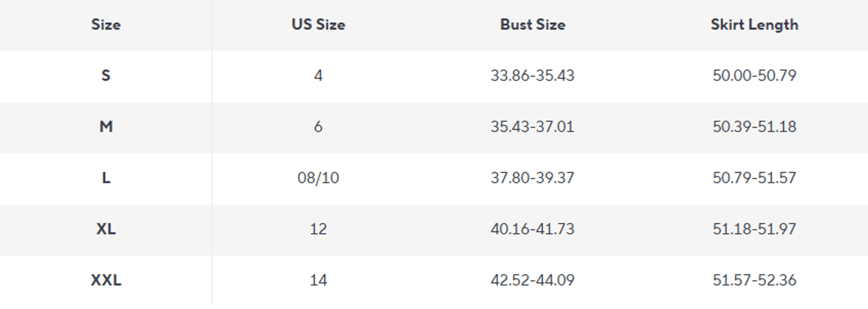Click bust size 40.16-41.73 cell
Image resolution: width=868 pixels, height=309 pixels.
tap(533, 229)
